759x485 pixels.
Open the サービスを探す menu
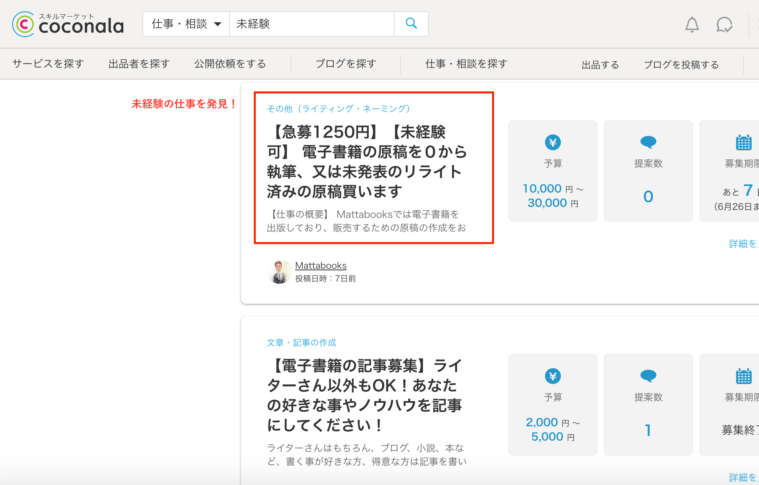point(48,64)
